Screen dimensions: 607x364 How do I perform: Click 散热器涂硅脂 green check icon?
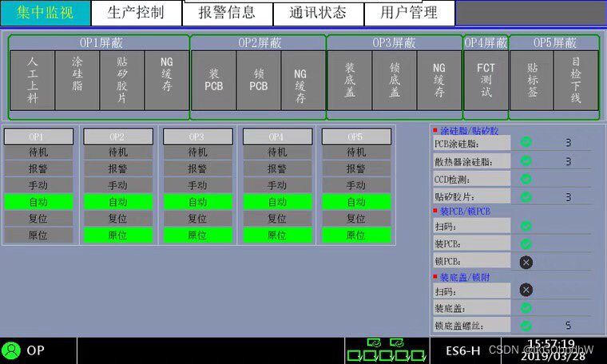click(x=526, y=160)
